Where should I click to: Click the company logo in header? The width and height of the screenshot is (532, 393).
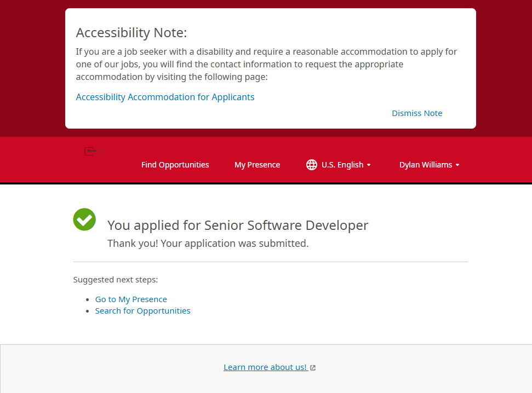[94, 151]
